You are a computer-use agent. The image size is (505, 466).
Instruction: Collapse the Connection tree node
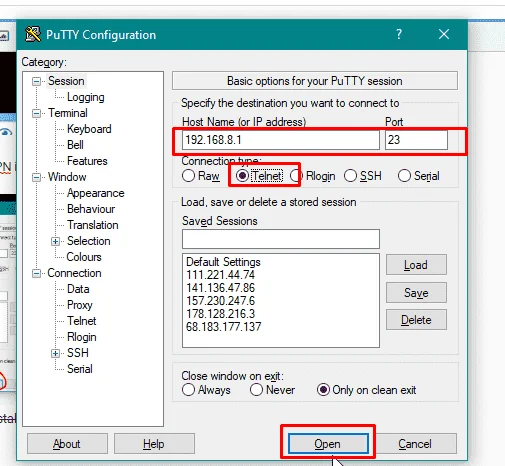(x=36, y=273)
